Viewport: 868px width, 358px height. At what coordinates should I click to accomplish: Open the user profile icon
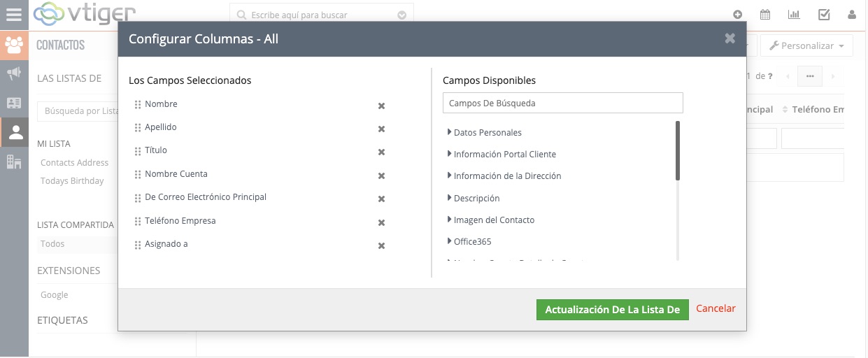[851, 15]
